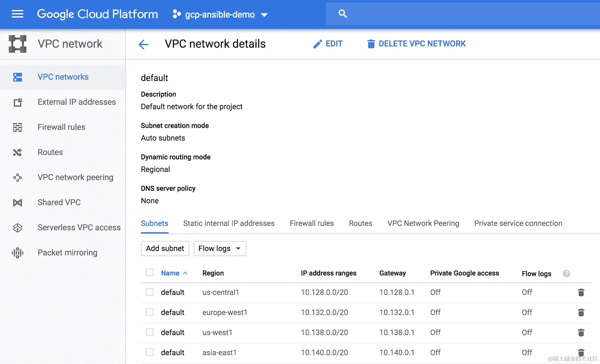
Task: Check the asia-east1 subnet checkbox
Action: pyautogui.click(x=150, y=352)
